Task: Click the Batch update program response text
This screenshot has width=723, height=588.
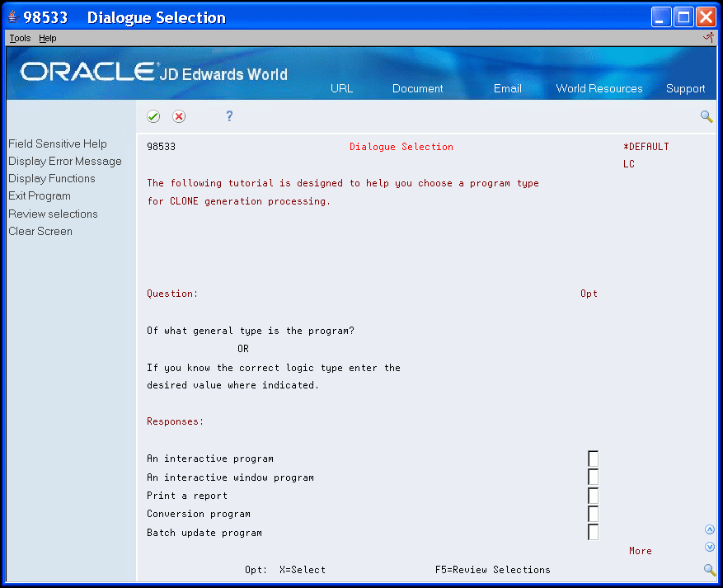Action: tap(204, 533)
